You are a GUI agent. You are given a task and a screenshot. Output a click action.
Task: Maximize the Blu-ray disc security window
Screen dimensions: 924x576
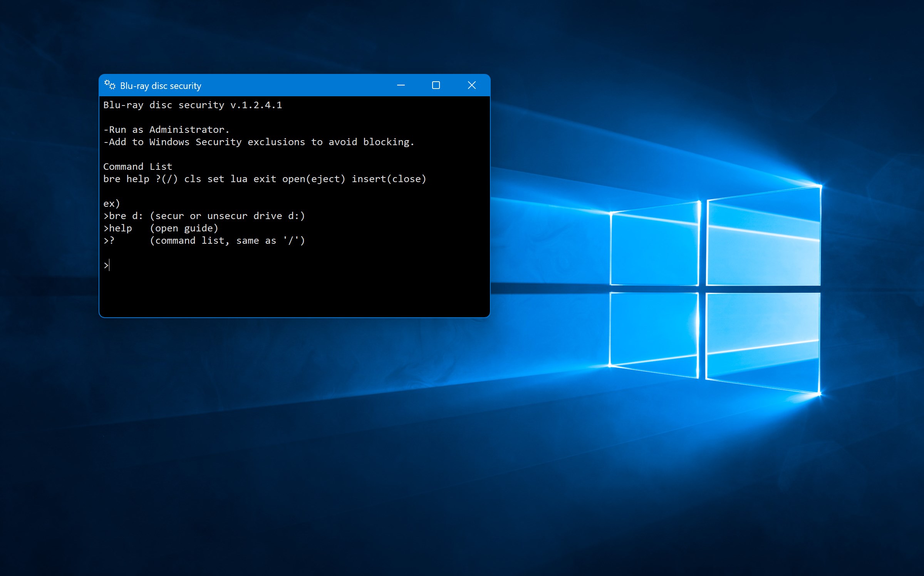pos(436,85)
